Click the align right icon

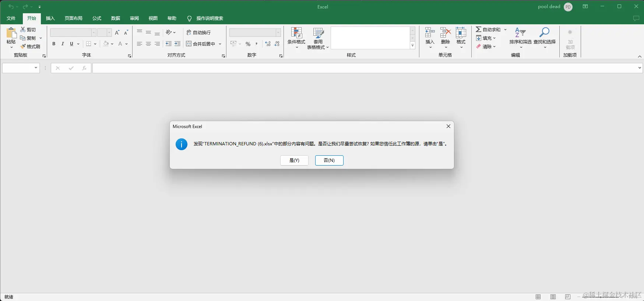click(x=157, y=44)
